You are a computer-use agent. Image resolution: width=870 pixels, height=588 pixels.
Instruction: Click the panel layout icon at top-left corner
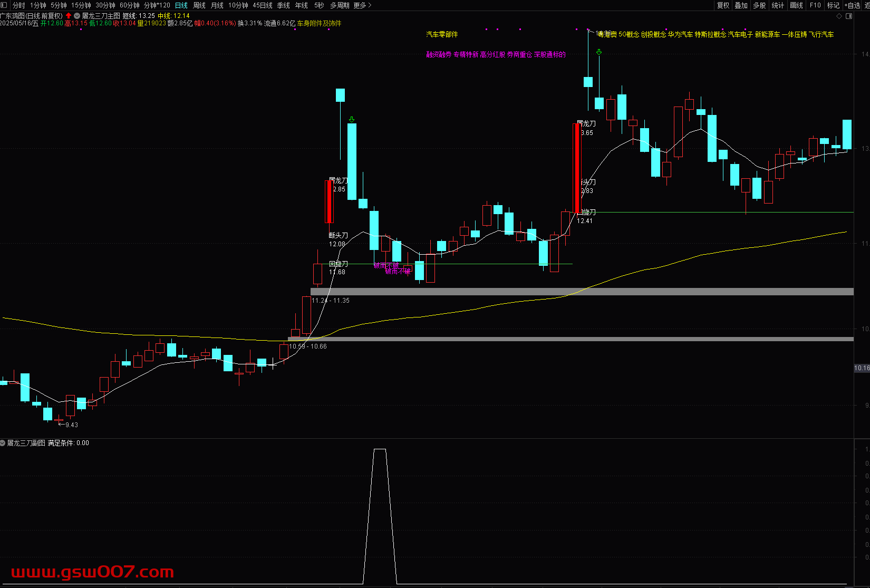pos(4,5)
